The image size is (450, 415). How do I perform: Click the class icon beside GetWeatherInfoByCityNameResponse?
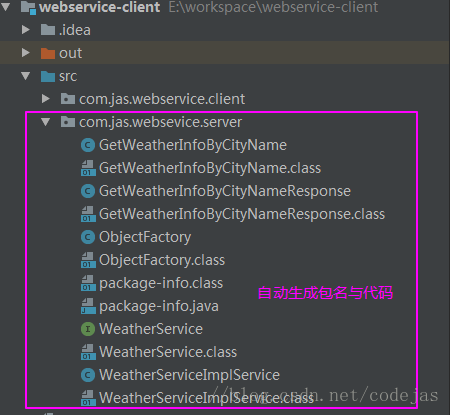click(x=88, y=191)
